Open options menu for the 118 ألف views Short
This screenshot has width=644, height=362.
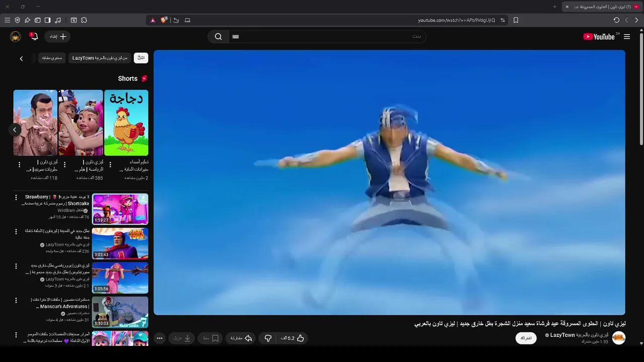coord(19,165)
